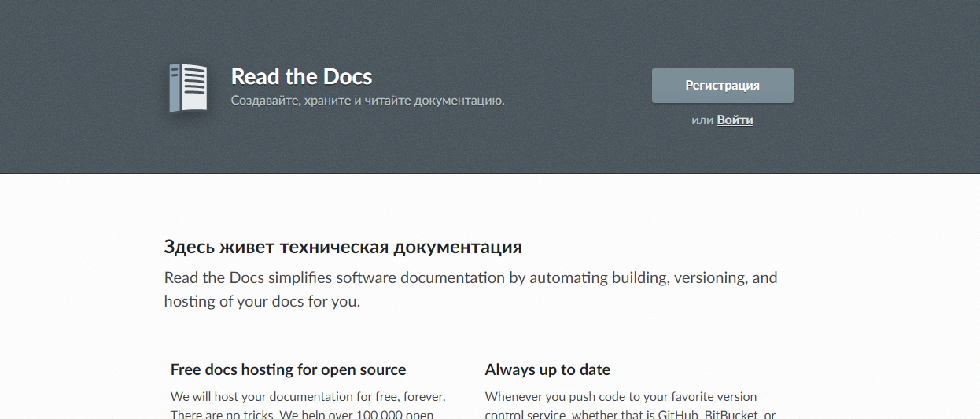
Task: Click the tagline Создавайте, храните и читайте документацию
Action: (368, 101)
